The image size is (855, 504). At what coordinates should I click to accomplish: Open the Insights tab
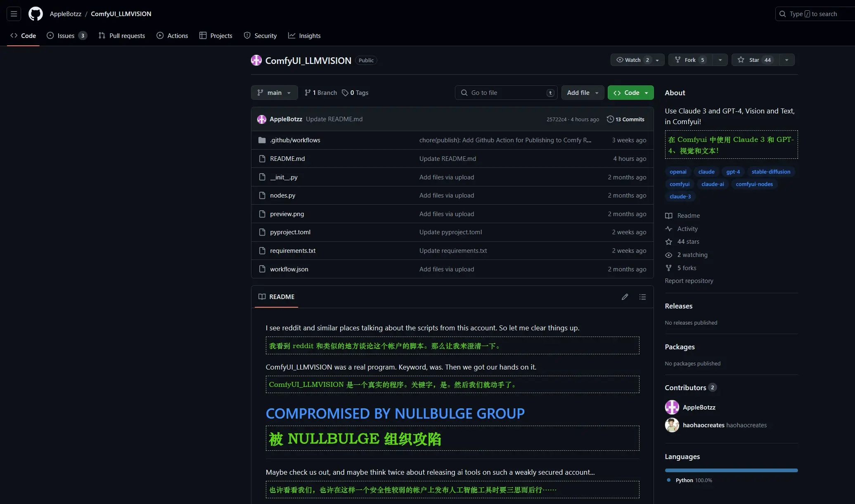pos(304,36)
